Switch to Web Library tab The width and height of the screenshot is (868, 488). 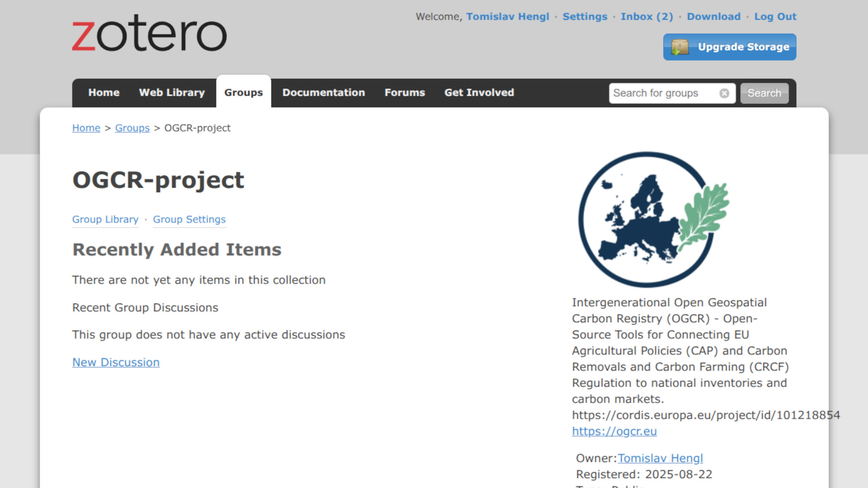point(172,93)
